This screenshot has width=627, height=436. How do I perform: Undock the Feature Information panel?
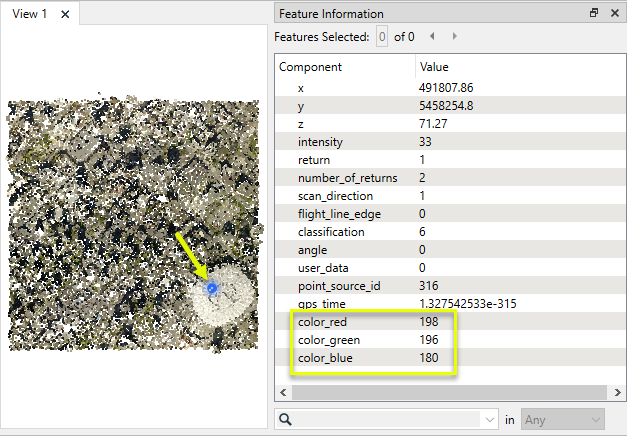click(x=594, y=14)
